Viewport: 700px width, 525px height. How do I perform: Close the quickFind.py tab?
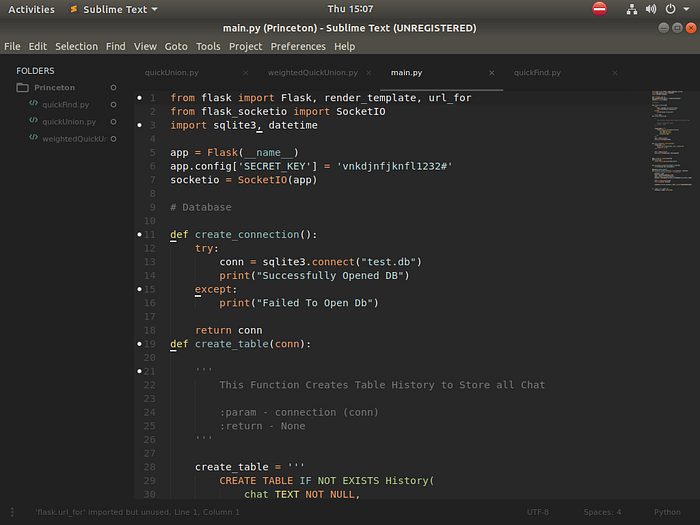615,72
